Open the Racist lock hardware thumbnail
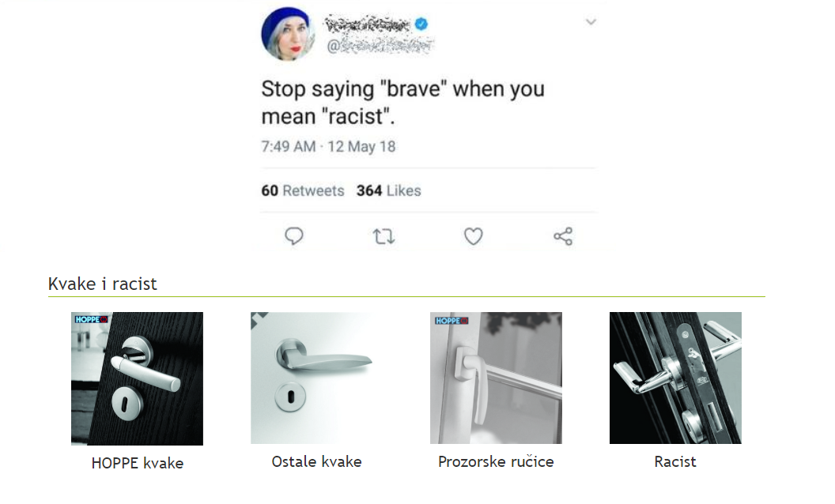The height and width of the screenshot is (504, 835). [x=675, y=378]
